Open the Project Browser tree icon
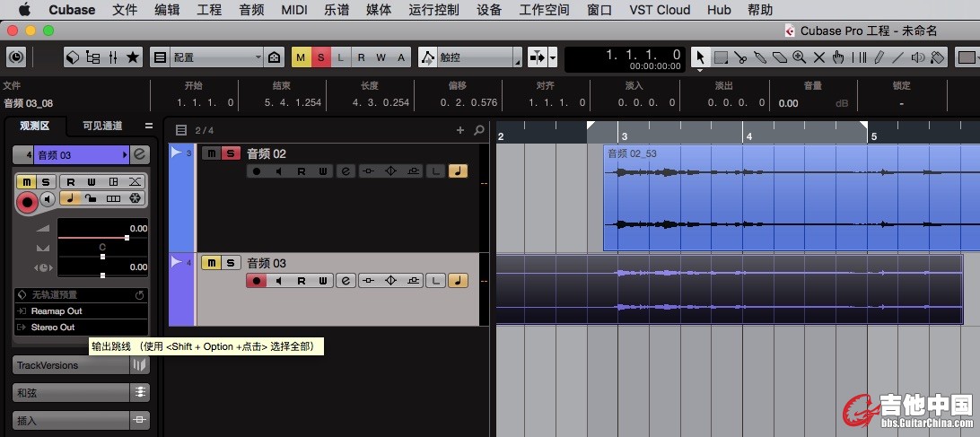The height and width of the screenshot is (437, 980). 93,57
